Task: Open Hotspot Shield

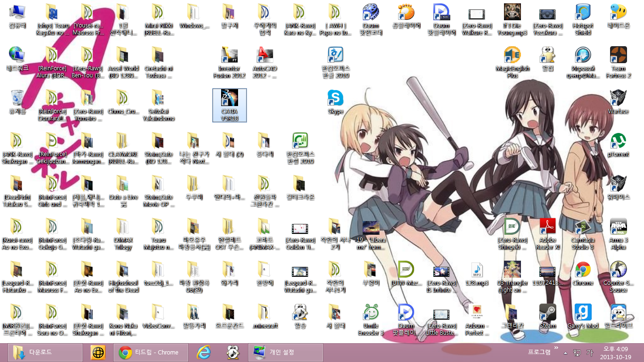Action: point(583,12)
